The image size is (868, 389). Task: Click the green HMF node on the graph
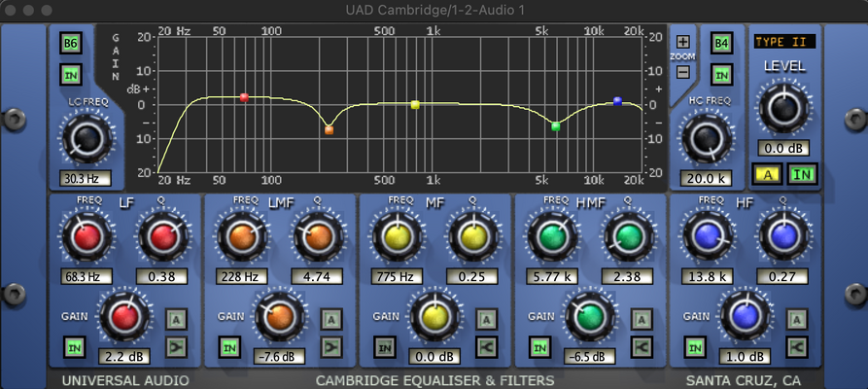click(x=556, y=126)
